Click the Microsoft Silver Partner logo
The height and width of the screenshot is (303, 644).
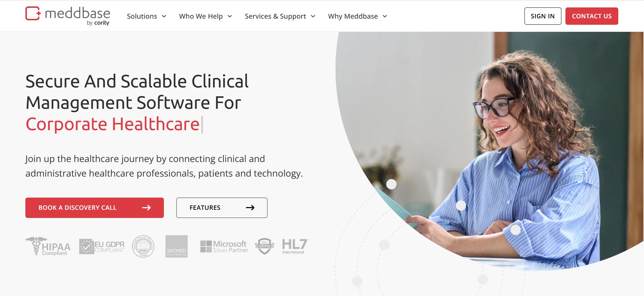pos(224,246)
